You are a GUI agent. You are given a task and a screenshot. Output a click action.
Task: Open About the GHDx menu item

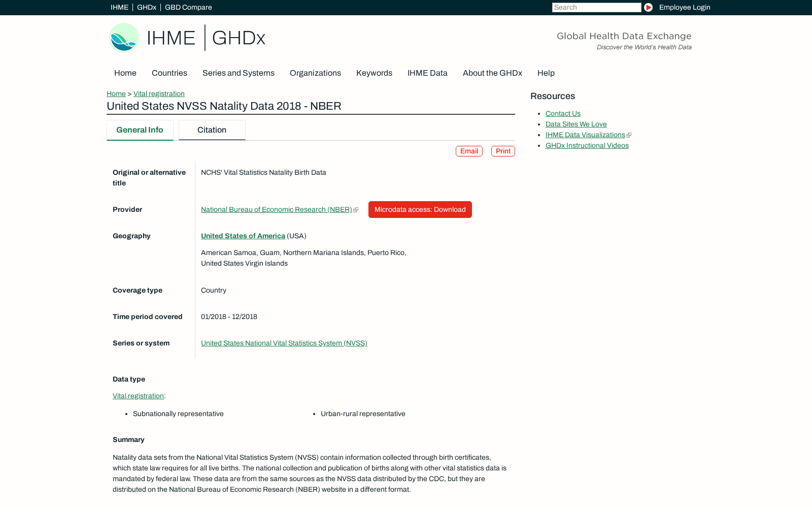(x=492, y=73)
